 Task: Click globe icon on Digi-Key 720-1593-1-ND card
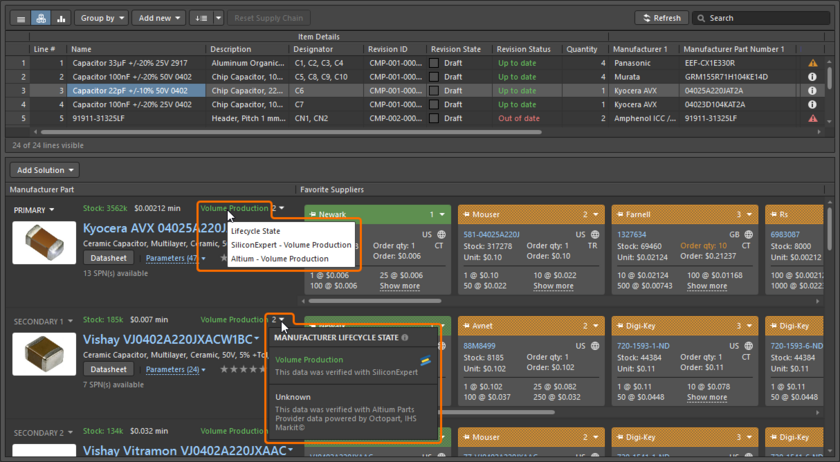tap(748, 346)
